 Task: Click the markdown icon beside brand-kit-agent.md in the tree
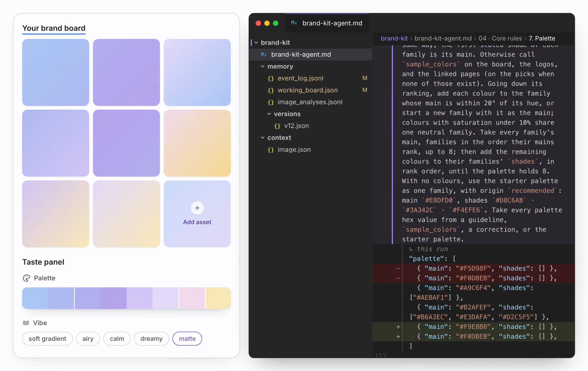pyautogui.click(x=264, y=54)
